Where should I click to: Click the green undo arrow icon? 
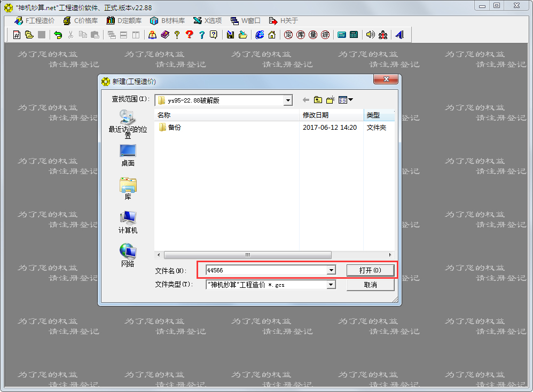pyautogui.click(x=58, y=35)
